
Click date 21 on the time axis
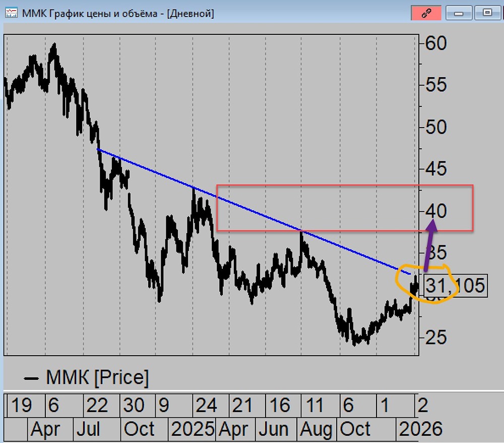pyautogui.click(x=242, y=405)
